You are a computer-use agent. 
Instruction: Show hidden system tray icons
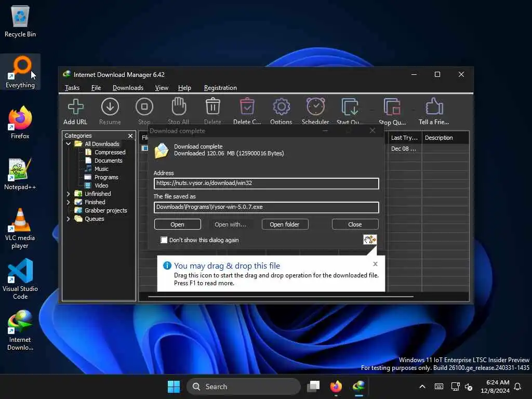(x=422, y=387)
